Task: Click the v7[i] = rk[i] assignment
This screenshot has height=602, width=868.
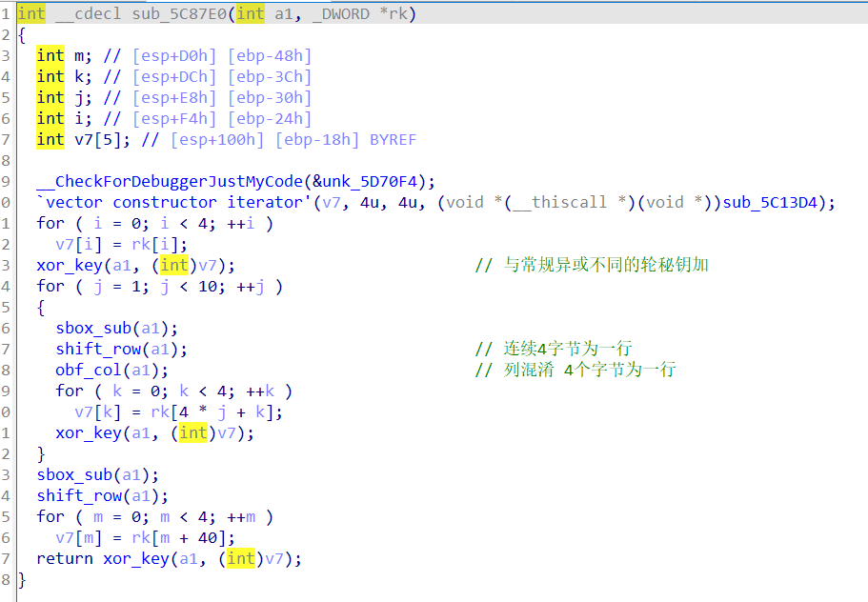Action: click(121, 245)
